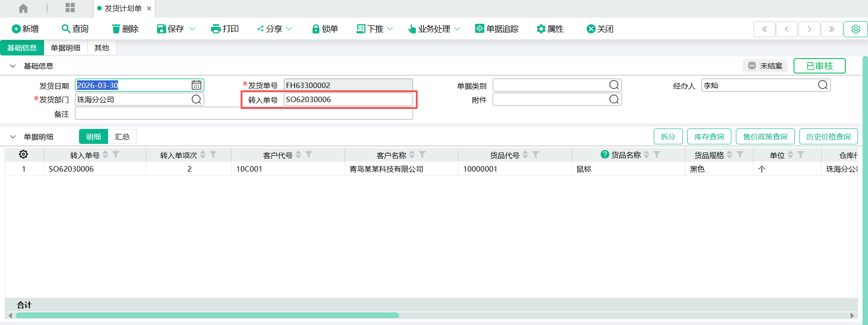Click the 库存查询 button

[709, 137]
